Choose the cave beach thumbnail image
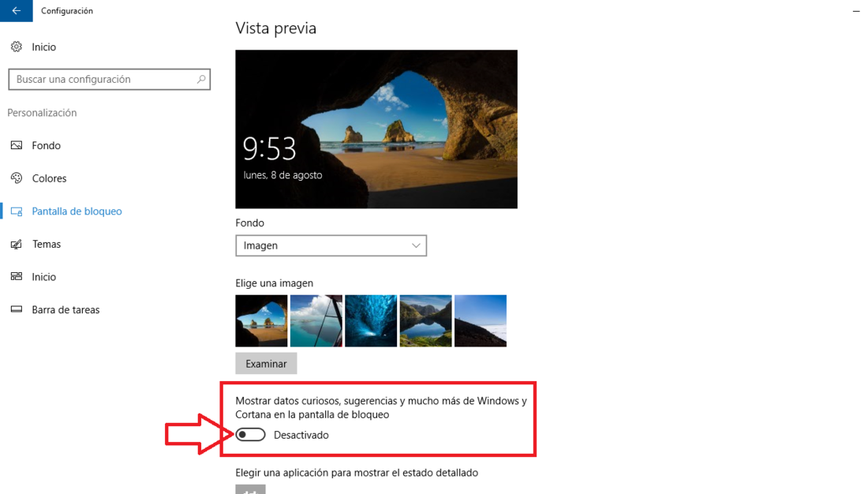The image size is (868, 494). pyautogui.click(x=261, y=320)
